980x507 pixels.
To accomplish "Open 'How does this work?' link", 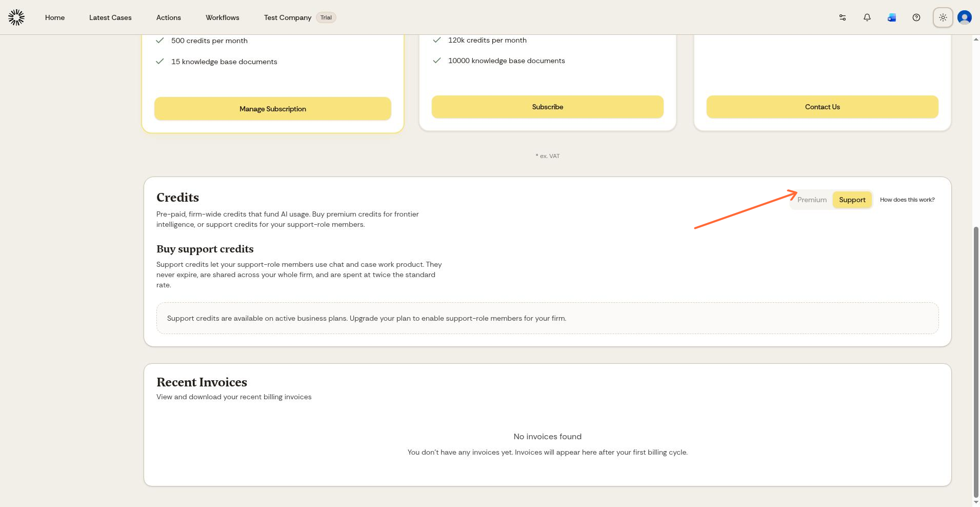I will pyautogui.click(x=907, y=200).
